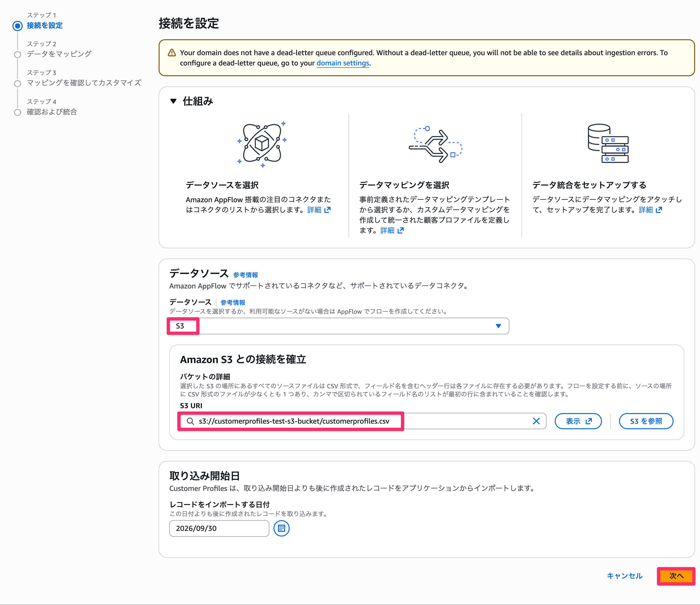
Task: Click the 仕組み section heading
Action: (x=198, y=101)
